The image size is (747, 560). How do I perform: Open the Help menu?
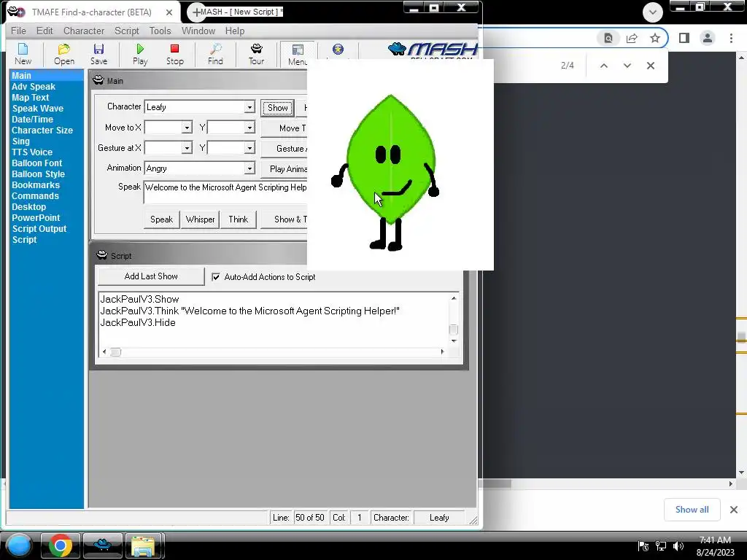point(235,31)
